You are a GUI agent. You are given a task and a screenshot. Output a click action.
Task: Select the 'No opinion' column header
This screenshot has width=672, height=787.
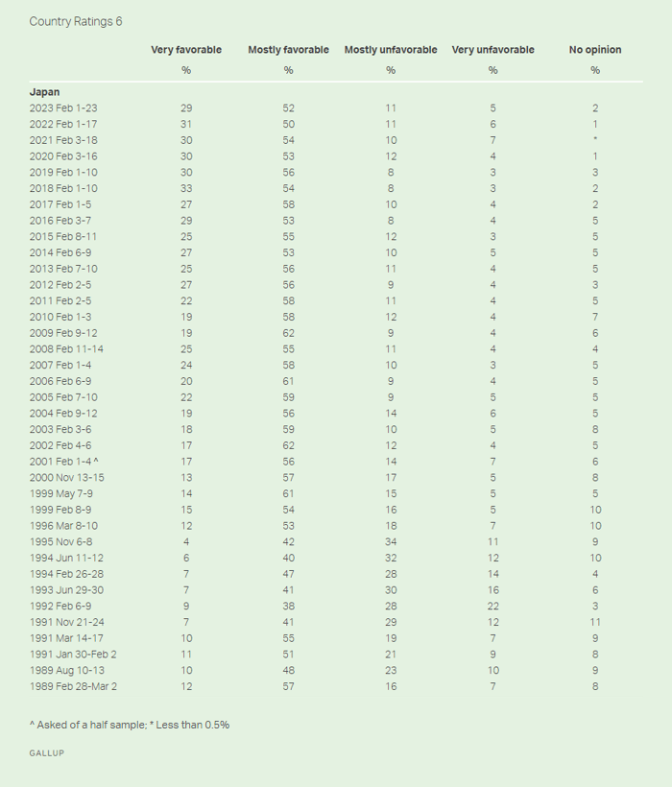point(595,50)
